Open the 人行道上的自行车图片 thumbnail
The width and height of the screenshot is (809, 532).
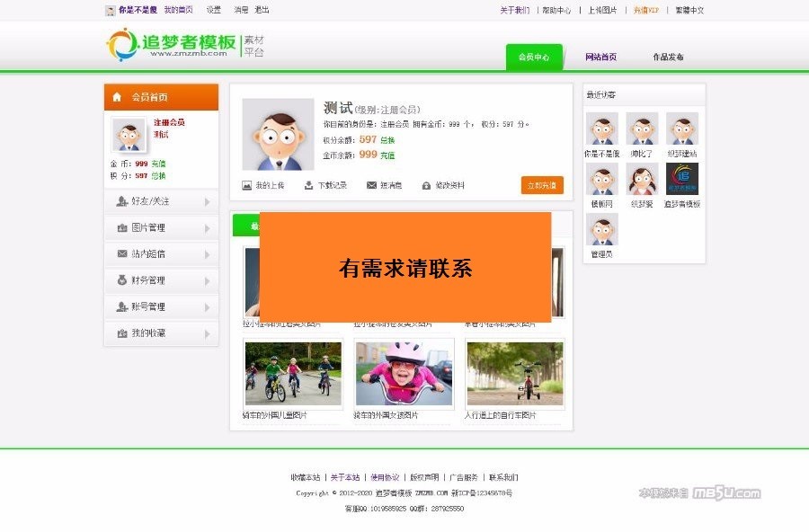tap(515, 373)
